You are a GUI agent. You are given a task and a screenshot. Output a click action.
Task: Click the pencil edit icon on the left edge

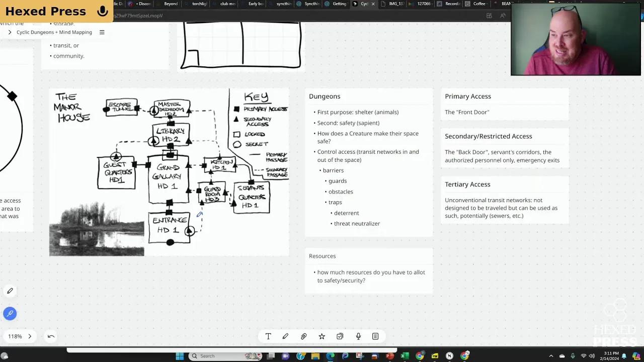(10, 291)
